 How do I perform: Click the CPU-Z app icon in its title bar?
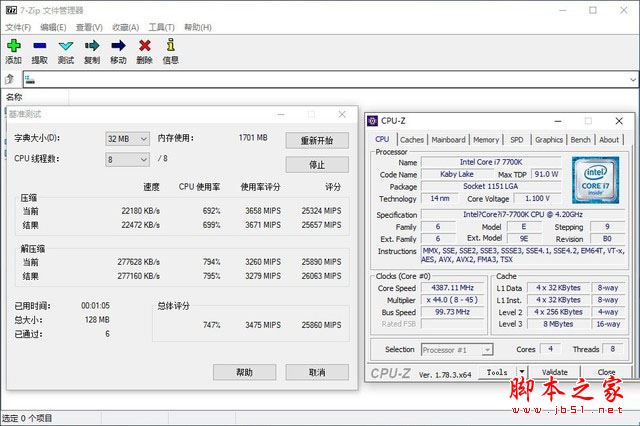click(372, 121)
